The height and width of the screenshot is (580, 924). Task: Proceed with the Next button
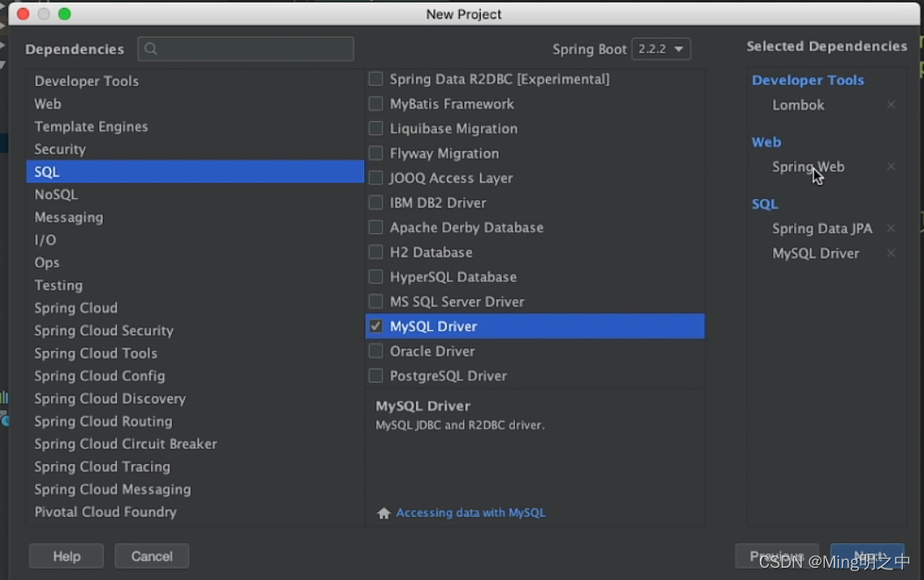[868, 555]
